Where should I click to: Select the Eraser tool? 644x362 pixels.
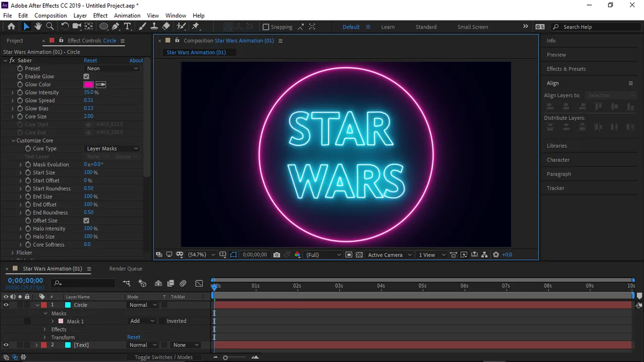pos(166,27)
